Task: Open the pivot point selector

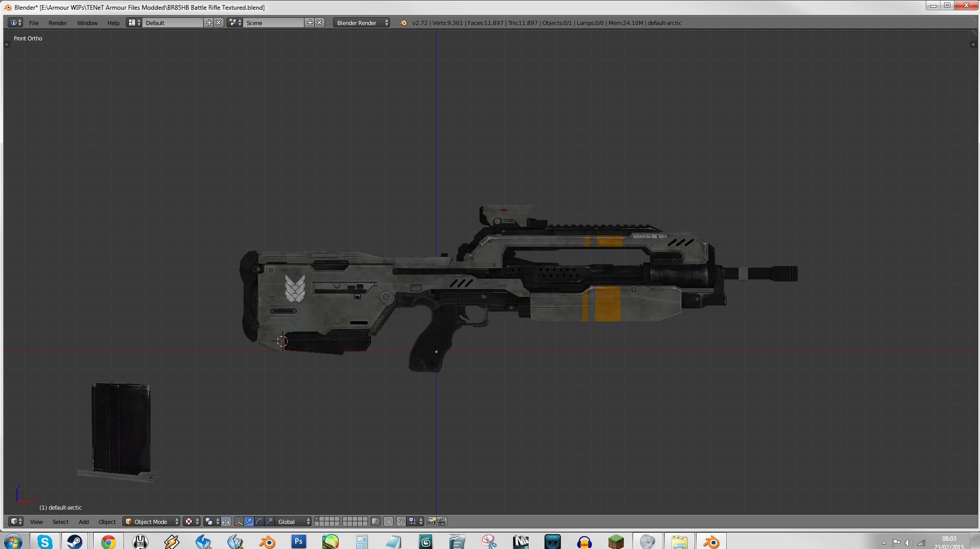Action: coord(211,521)
